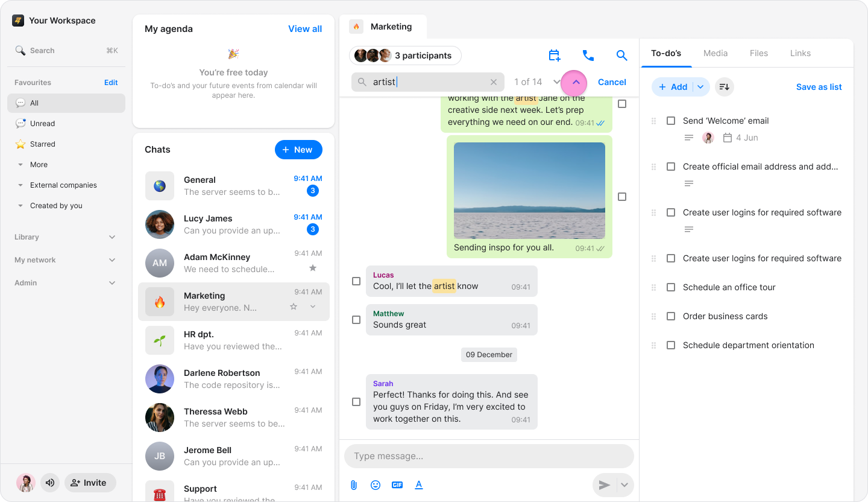Attach a file with paperclip icon
Image resolution: width=868 pixels, height=502 pixels.
pyautogui.click(x=354, y=485)
